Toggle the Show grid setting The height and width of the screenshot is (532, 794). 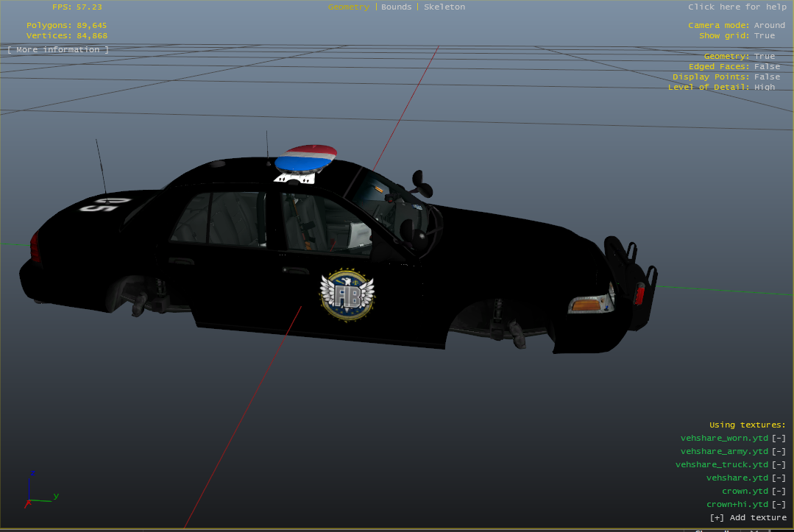pyautogui.click(x=764, y=35)
